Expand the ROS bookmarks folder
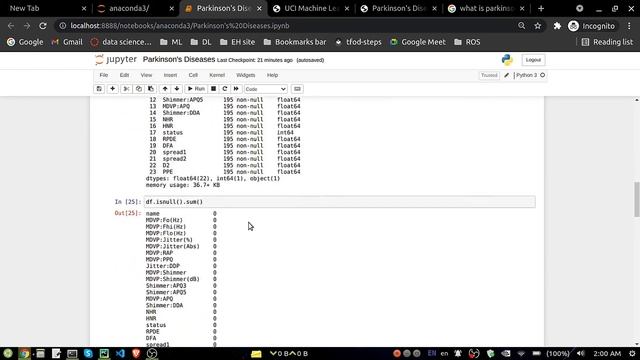Screen dimensions: 640x360 coord(467,42)
